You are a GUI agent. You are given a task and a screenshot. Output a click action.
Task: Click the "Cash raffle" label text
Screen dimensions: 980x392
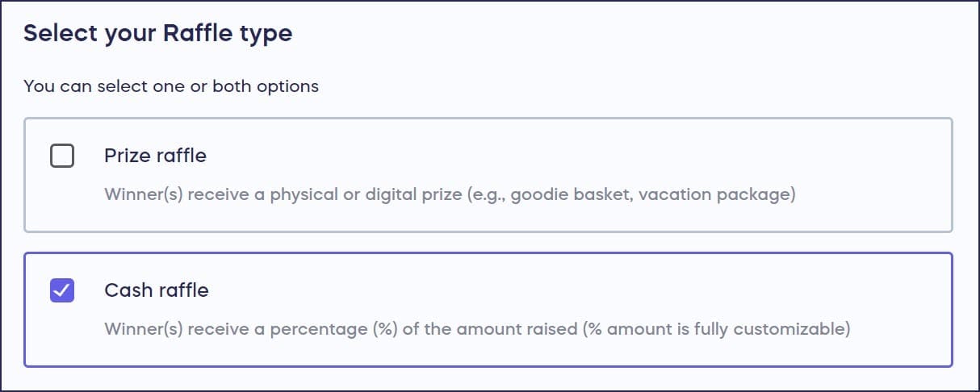tap(157, 290)
